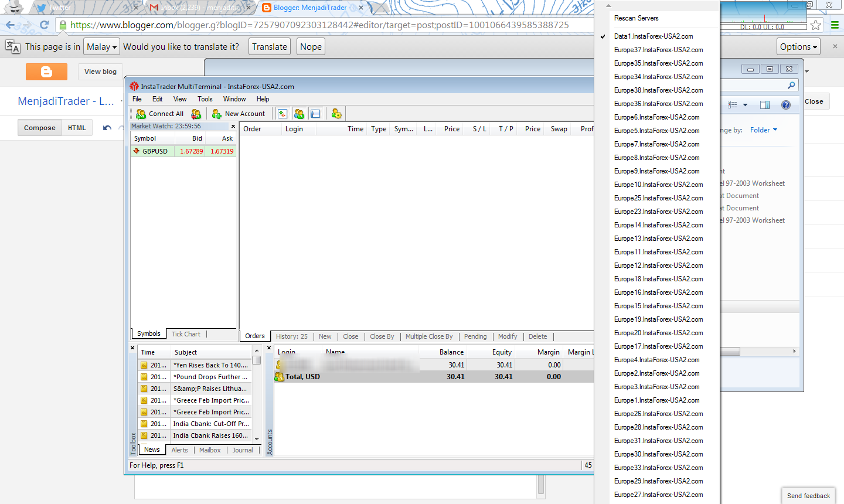Open Explorer help question mark icon
This screenshot has height=504, width=844.
786,105
